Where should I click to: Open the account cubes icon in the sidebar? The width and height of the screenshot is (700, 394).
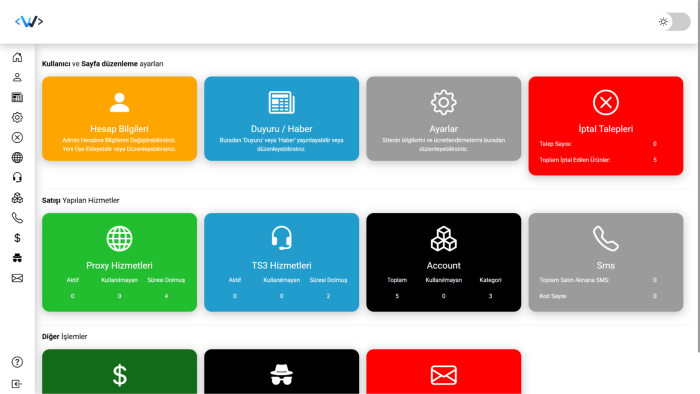(x=17, y=198)
